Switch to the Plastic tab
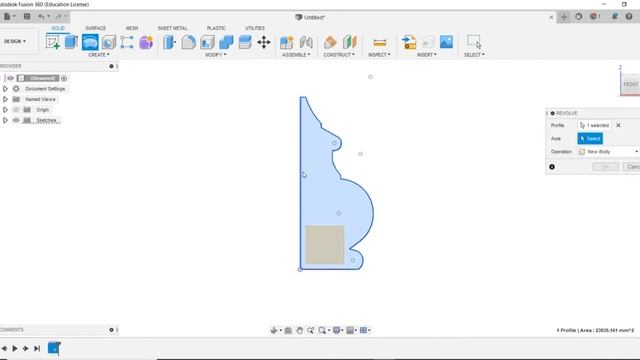Image resolution: width=640 pixels, height=360 pixels. click(216, 28)
